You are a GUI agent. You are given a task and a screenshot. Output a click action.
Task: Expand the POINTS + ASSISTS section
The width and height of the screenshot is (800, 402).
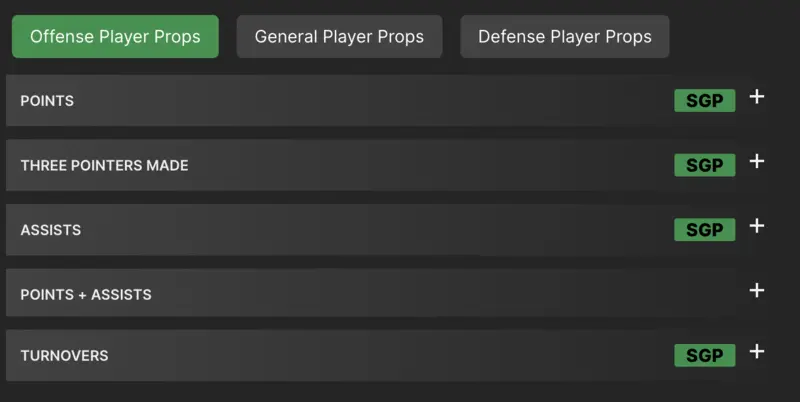[400, 294]
